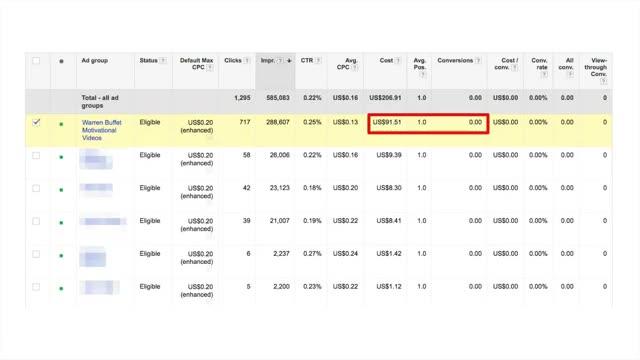Open the blurred ad group with 2,237 impressions

93,257
